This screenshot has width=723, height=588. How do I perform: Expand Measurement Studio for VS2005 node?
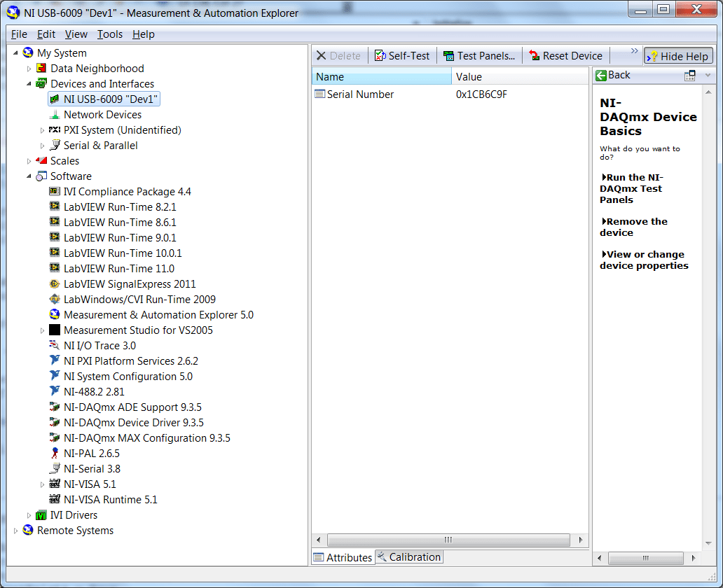tap(43, 330)
